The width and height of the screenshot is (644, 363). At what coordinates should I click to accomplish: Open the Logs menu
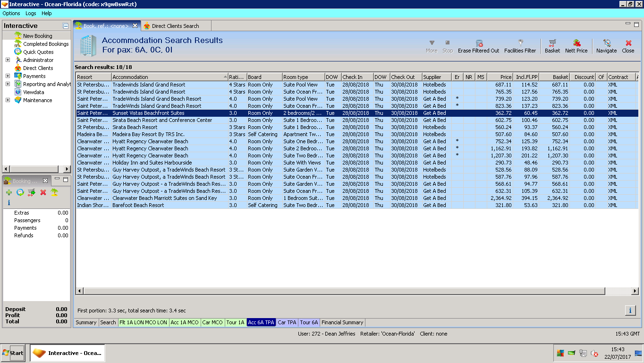click(31, 13)
